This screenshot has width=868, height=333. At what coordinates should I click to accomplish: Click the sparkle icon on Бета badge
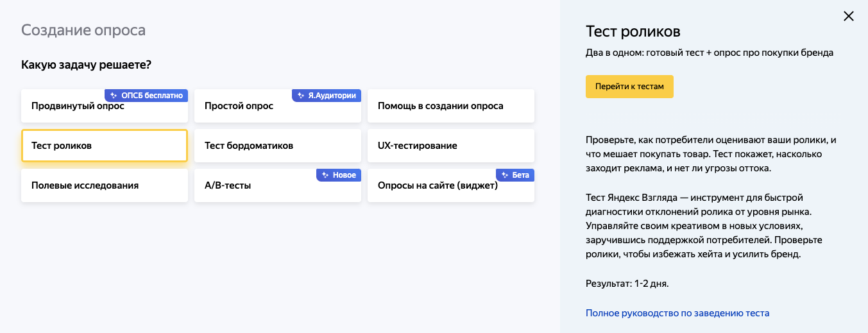click(x=504, y=175)
